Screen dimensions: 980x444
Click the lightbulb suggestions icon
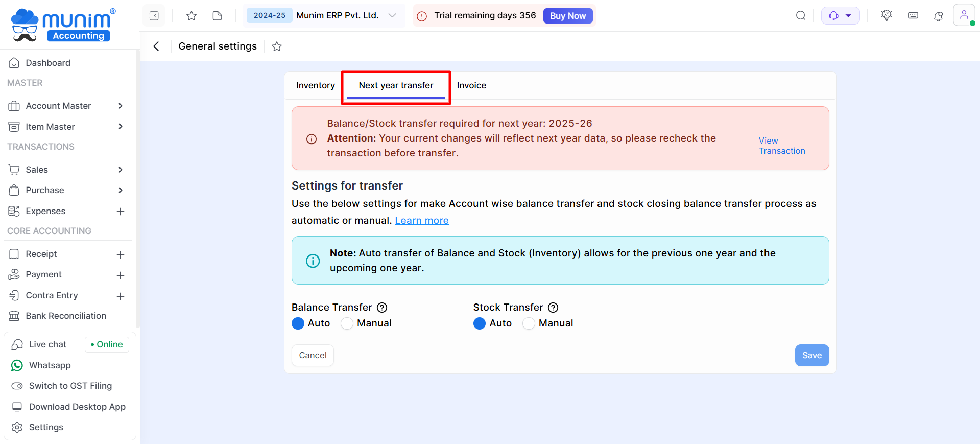(887, 15)
